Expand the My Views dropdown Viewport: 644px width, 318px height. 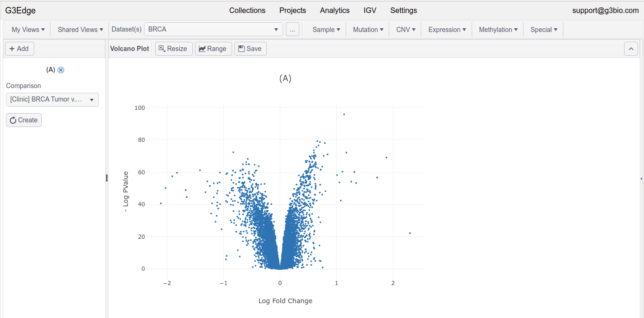pyautogui.click(x=28, y=29)
